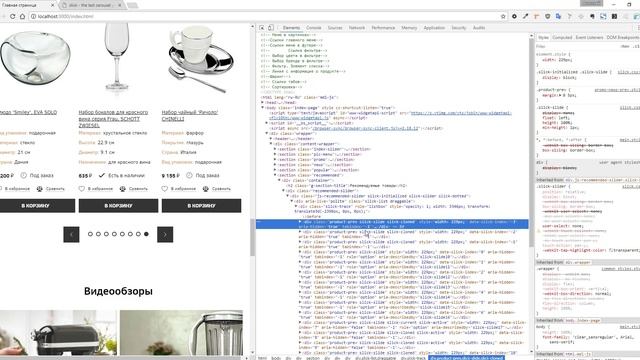Select the last filled carousel dot

click(x=146, y=234)
